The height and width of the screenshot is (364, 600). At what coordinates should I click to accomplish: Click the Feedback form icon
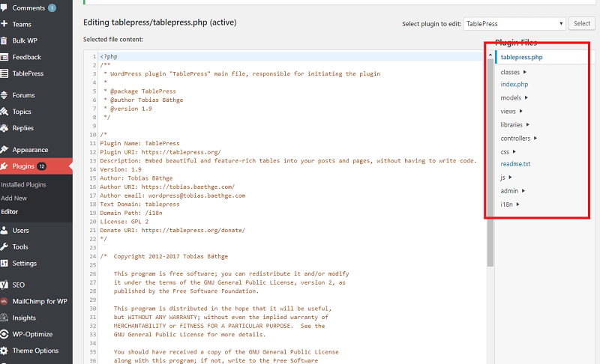coord(4,57)
